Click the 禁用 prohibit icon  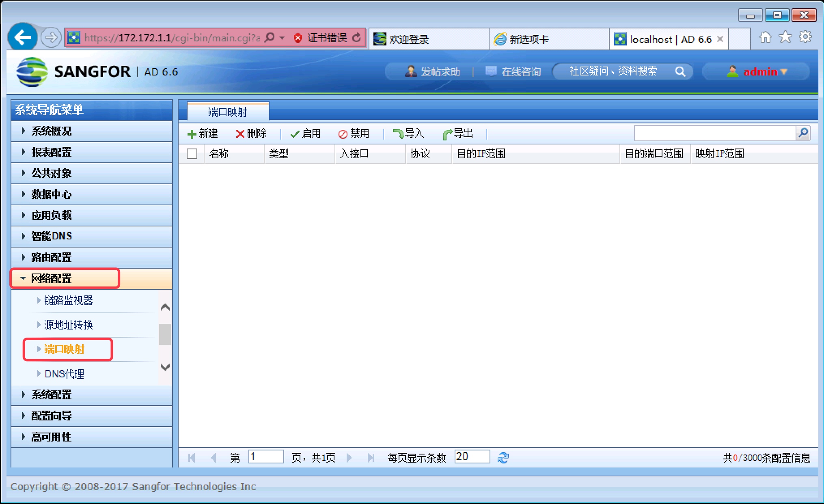(x=343, y=134)
